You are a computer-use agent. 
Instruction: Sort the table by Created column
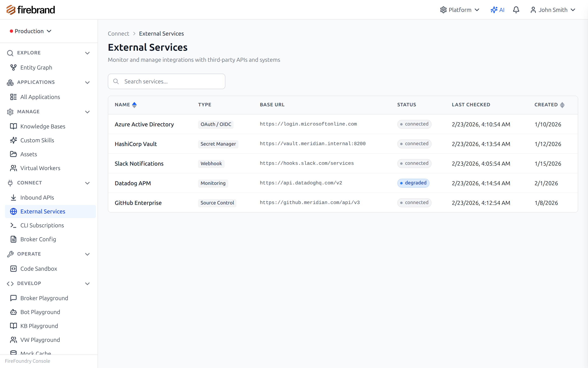click(549, 105)
